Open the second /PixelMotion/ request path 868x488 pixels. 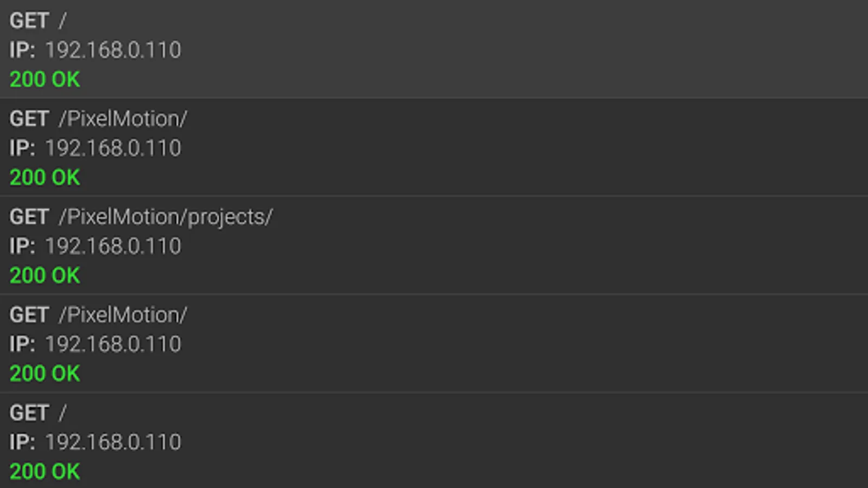[123, 315]
